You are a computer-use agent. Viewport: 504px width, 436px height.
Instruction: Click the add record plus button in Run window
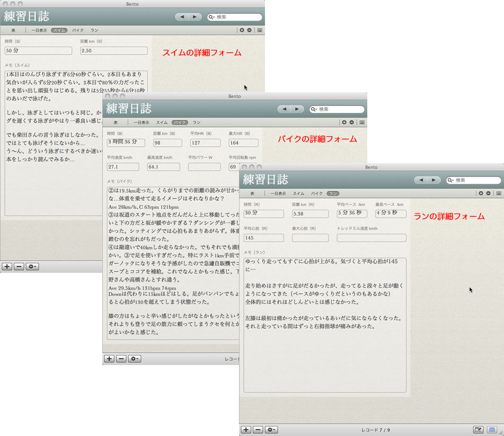click(246, 430)
